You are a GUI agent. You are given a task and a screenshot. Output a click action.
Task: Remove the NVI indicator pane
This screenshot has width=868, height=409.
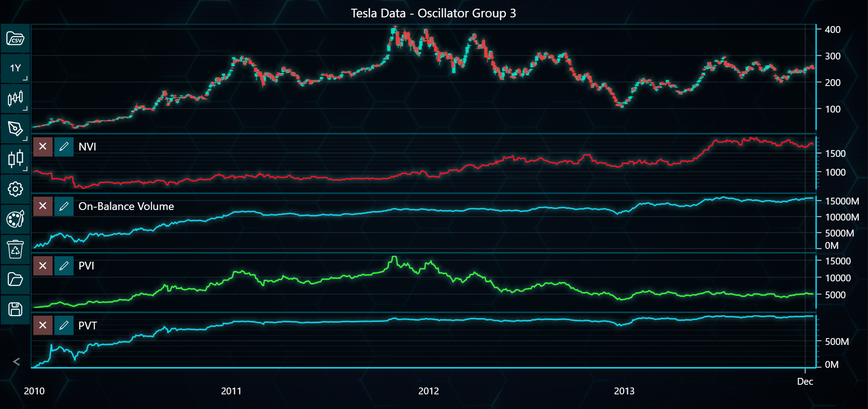pos(43,147)
